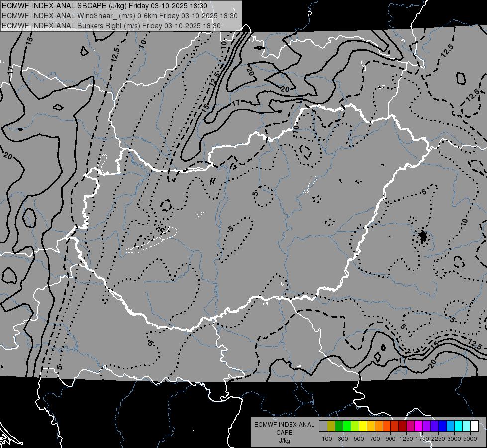
Task: Choose the lime yellow-green swatch before 500
Action: click(x=355, y=426)
